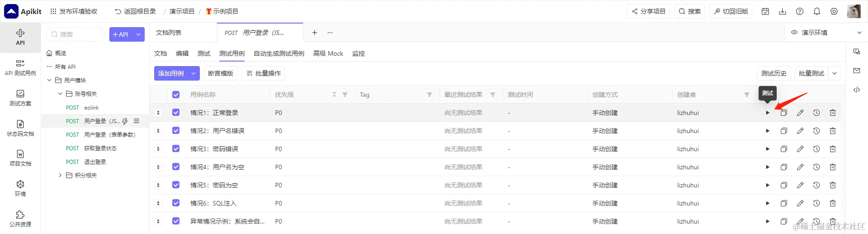This screenshot has height=234, width=868.
Task: Focus the 搜索 field in API sidebar
Action: click(x=75, y=34)
